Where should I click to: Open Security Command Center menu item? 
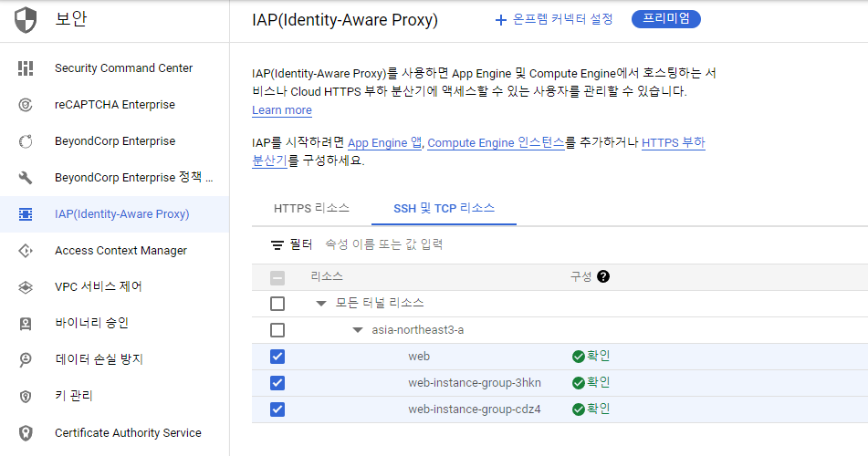click(x=115, y=68)
